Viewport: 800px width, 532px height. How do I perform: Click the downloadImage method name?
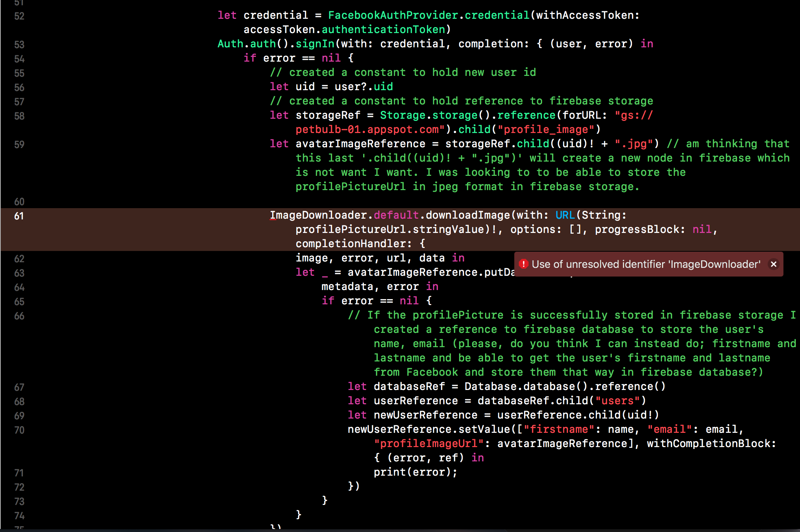pos(468,215)
